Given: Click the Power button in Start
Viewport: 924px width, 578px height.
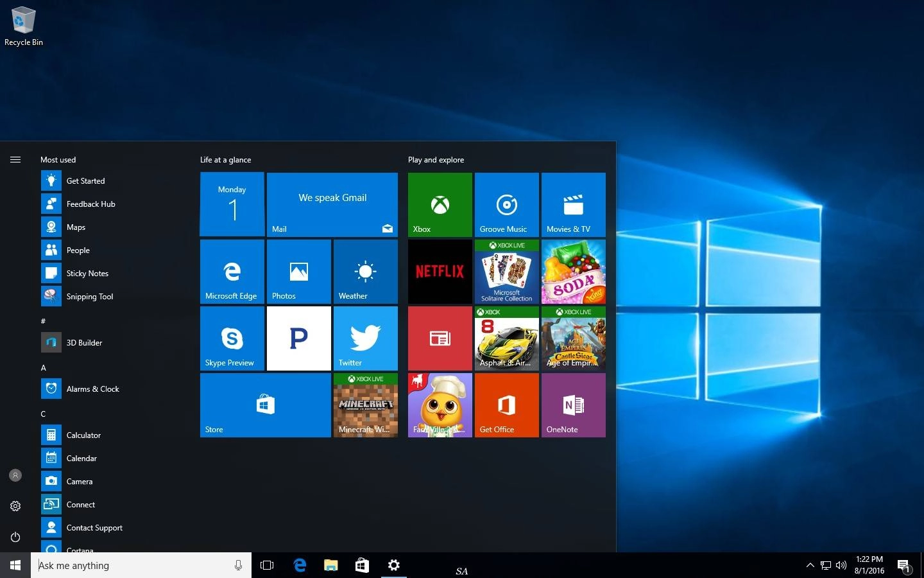Looking at the screenshot, I should coord(15,537).
